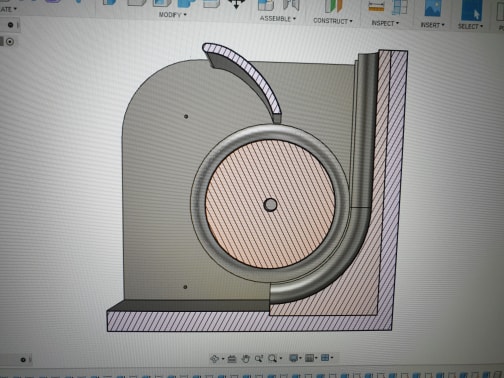Open the Fit/zoom options dropdown arrow
The image size is (504, 378).
pos(281,358)
